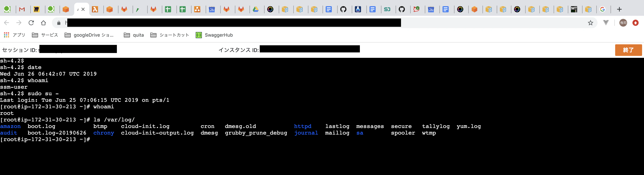
Task: Click the lastlog file name
Action: (337, 126)
